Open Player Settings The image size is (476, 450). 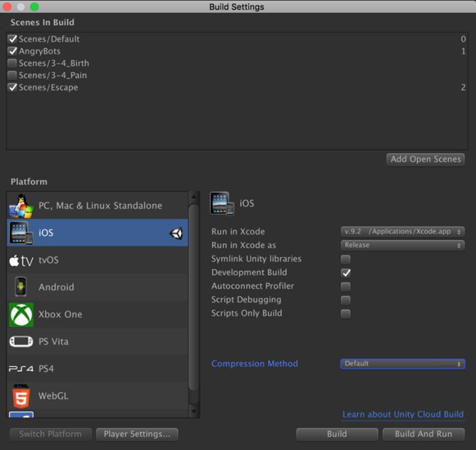click(x=137, y=434)
